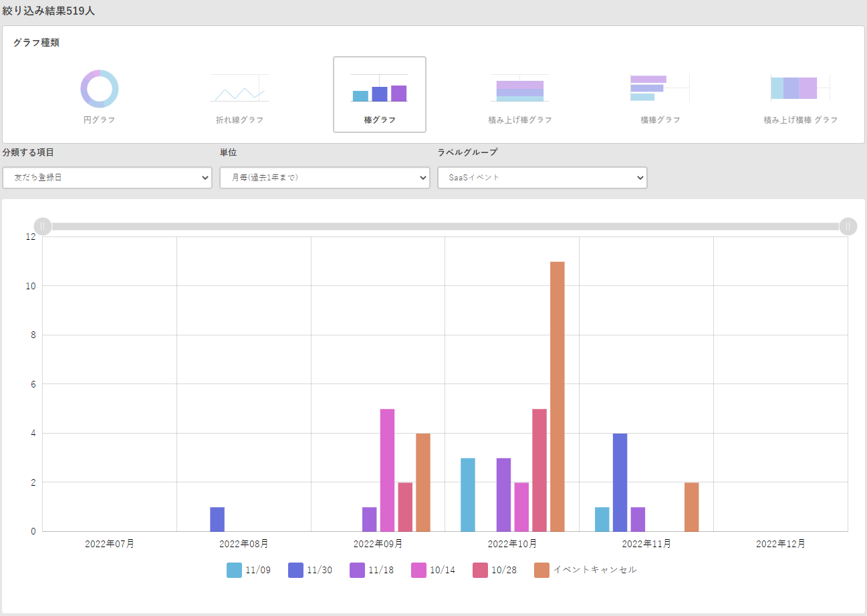The image size is (867, 616).
Task: Click the tallest イベントキャンセル bar in October
Action: click(557, 396)
